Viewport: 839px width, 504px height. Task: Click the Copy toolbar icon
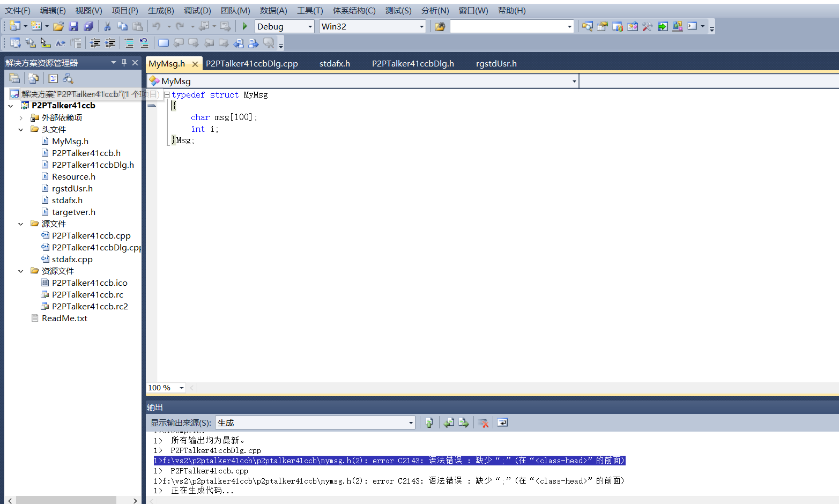click(x=122, y=26)
